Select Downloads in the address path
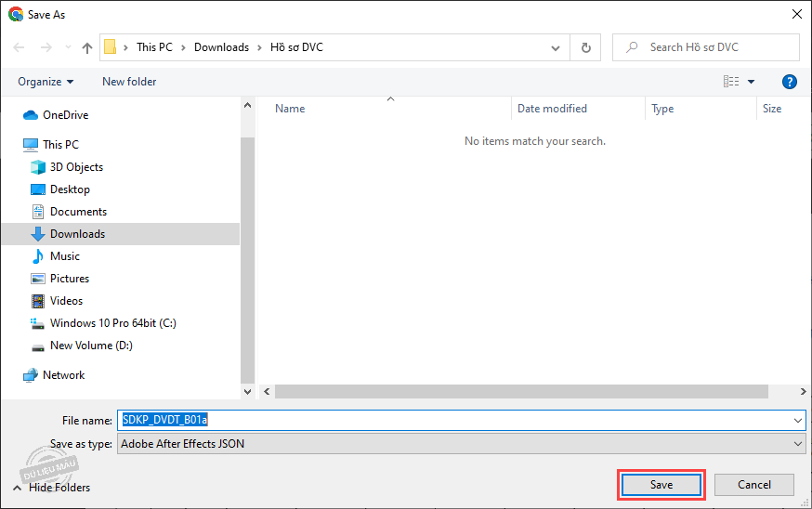The width and height of the screenshot is (812, 509). (x=222, y=47)
